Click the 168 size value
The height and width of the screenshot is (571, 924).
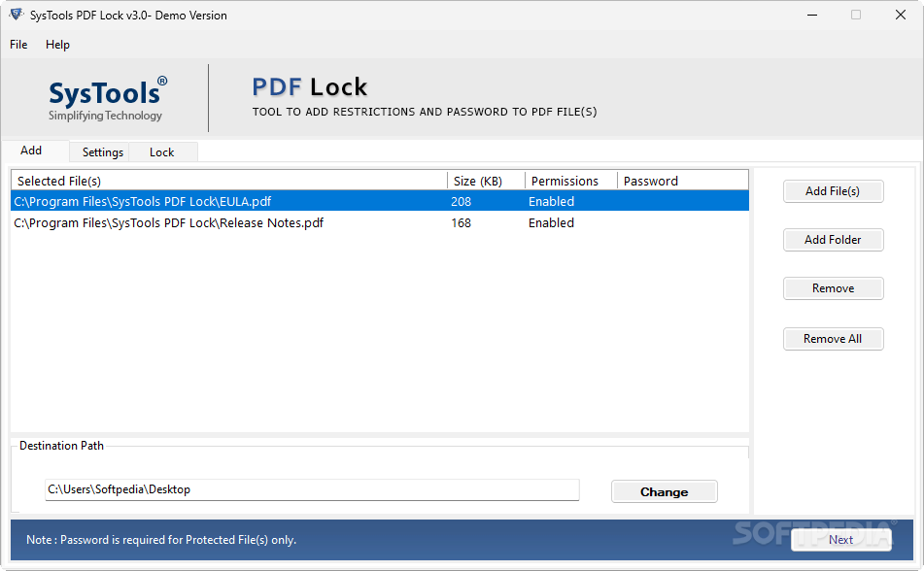461,222
